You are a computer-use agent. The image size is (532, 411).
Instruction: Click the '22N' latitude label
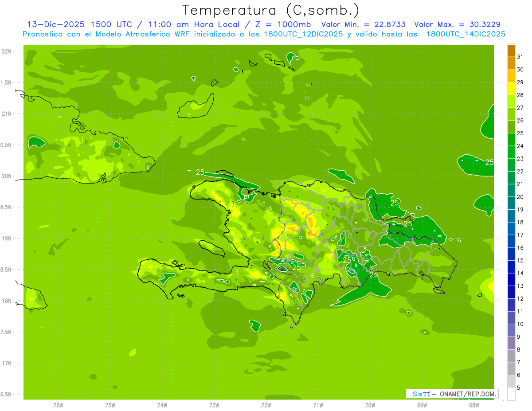[6, 51]
